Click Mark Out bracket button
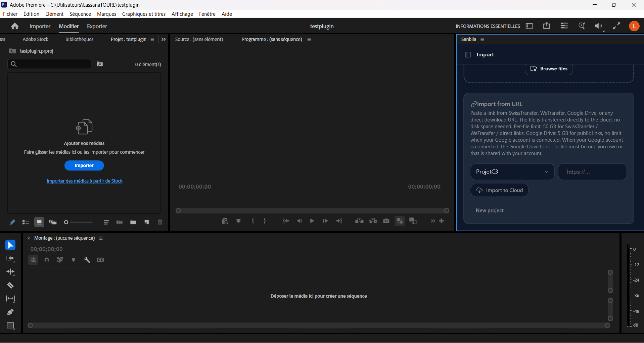644x343 pixels. click(265, 221)
